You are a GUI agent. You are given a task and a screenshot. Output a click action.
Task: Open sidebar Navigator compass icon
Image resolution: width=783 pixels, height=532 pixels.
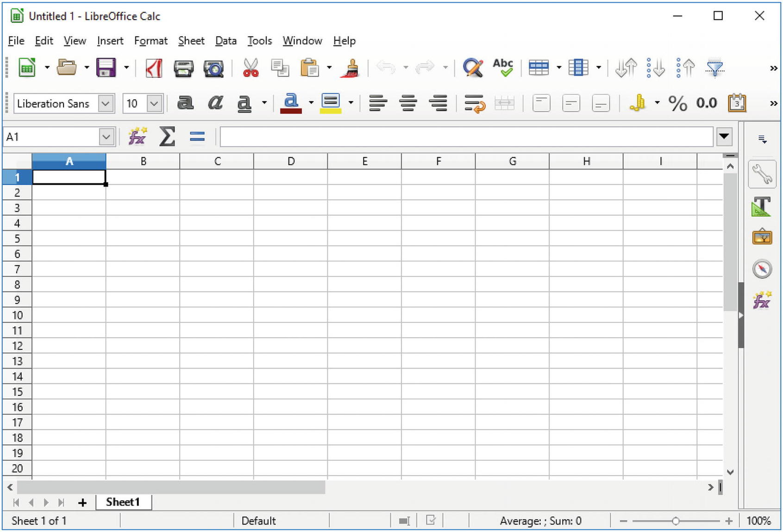click(x=762, y=269)
